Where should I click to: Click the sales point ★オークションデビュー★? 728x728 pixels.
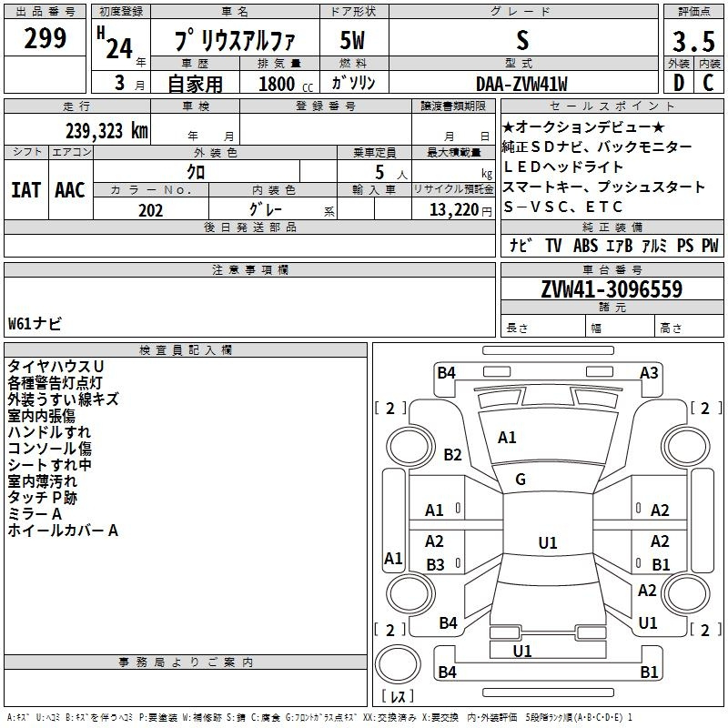583,126
